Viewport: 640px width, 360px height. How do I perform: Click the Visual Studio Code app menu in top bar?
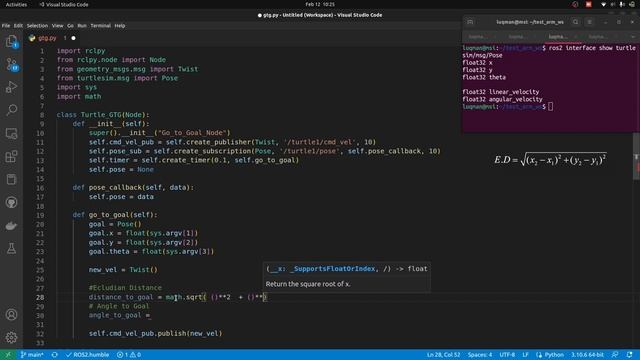pos(64,4)
